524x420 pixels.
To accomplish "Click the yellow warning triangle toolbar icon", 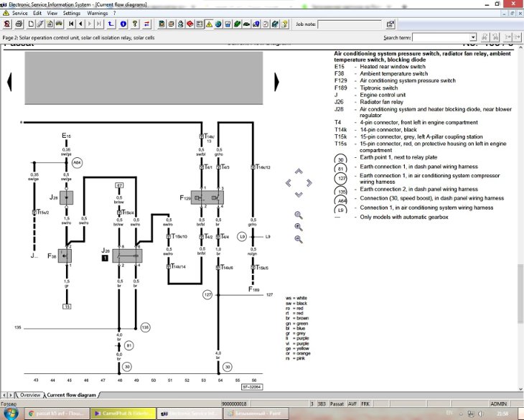I will coord(209,24).
